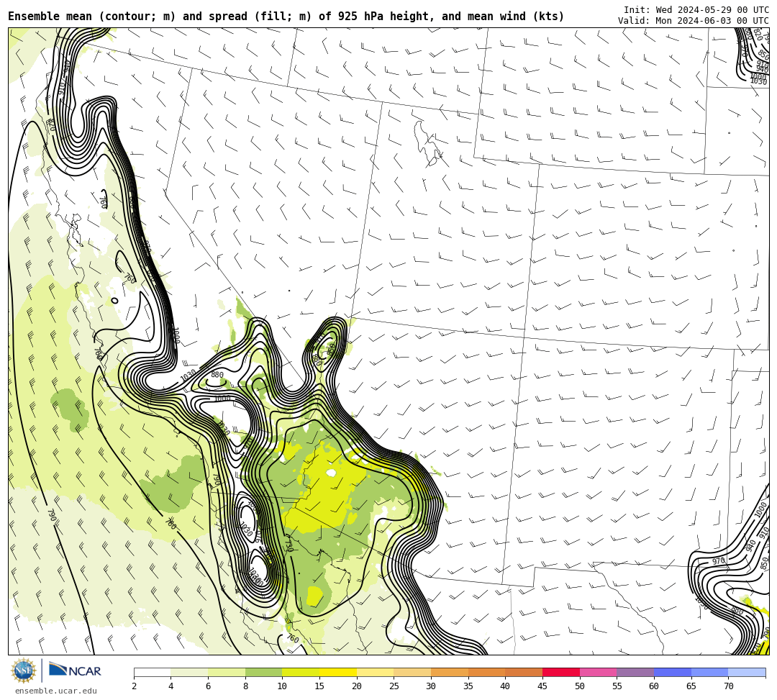The width and height of the screenshot is (777, 700).
Task: Click the colorbar tick label 50
Action: [x=579, y=686]
